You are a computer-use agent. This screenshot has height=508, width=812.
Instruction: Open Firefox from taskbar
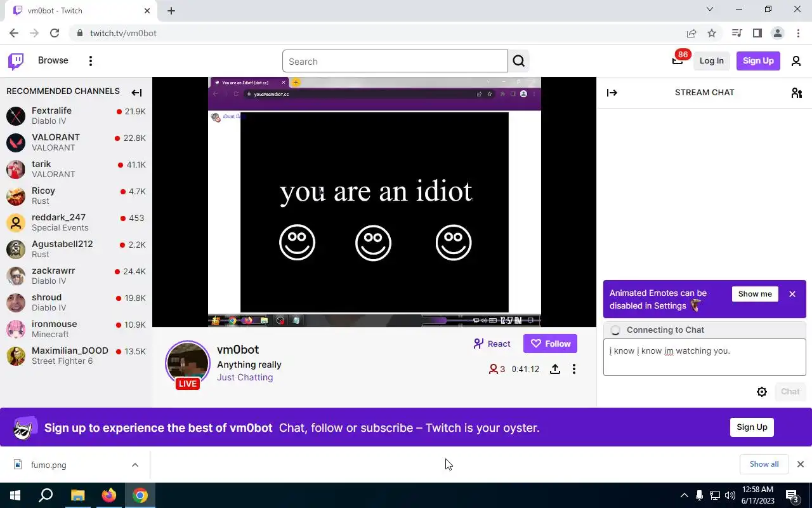[109, 495]
